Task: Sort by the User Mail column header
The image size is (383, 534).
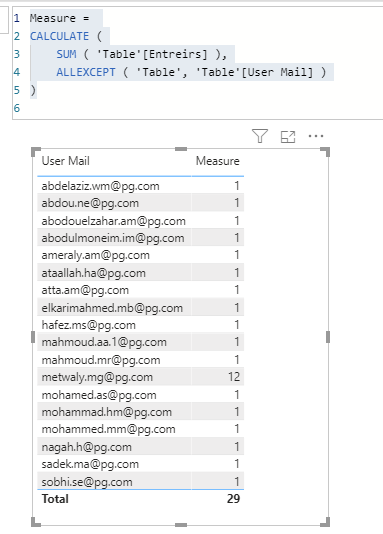Action: click(x=65, y=161)
